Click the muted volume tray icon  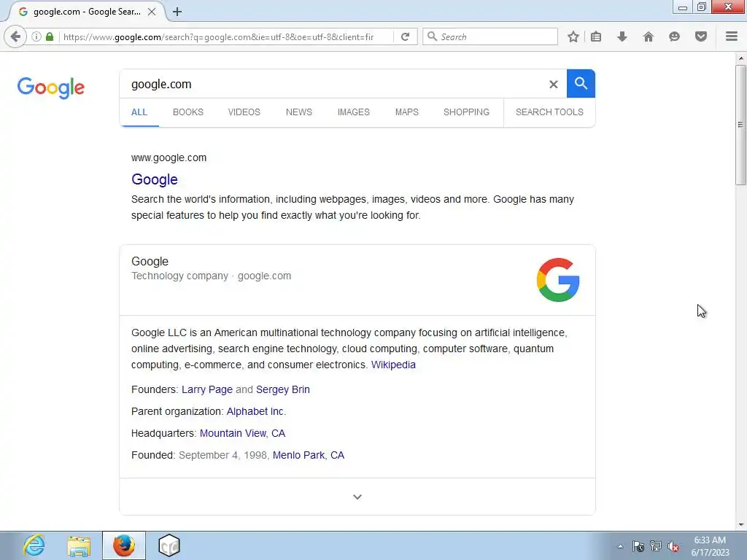673,547
